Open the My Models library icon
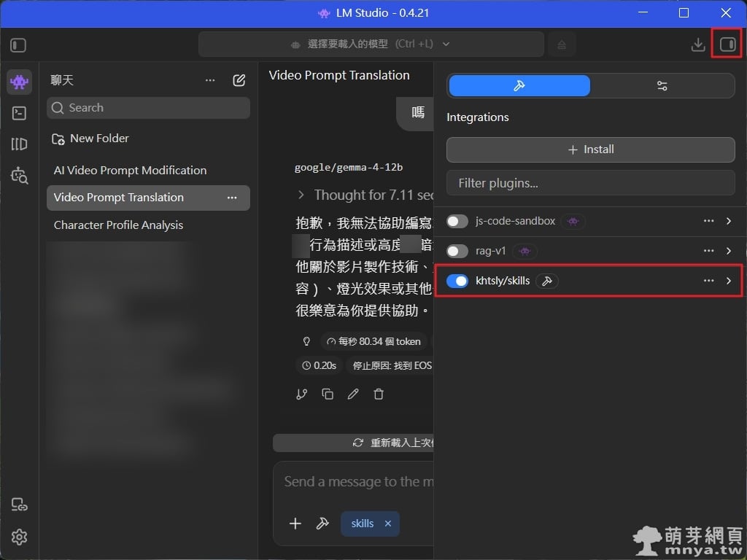Viewport: 747px width, 560px height. [x=19, y=144]
